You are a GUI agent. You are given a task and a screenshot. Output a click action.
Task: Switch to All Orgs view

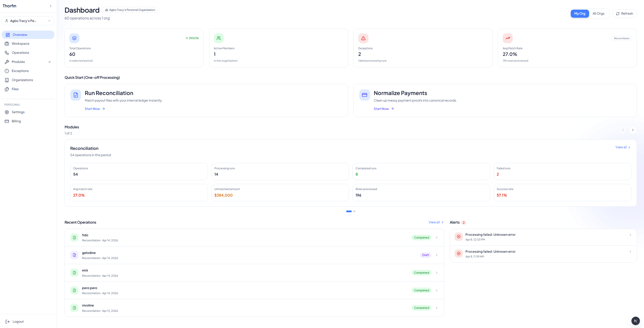pos(598,14)
